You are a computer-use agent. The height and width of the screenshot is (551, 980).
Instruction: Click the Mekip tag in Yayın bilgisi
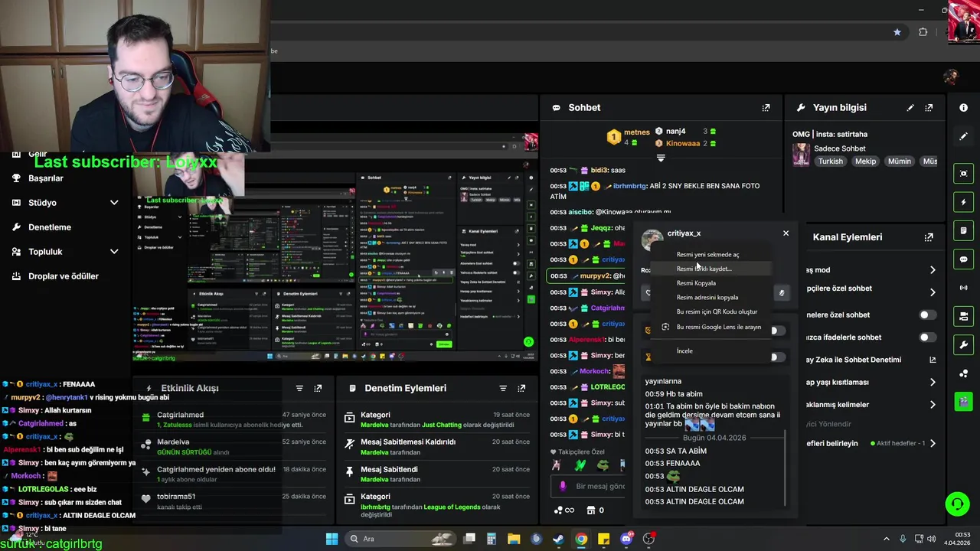[x=865, y=161]
